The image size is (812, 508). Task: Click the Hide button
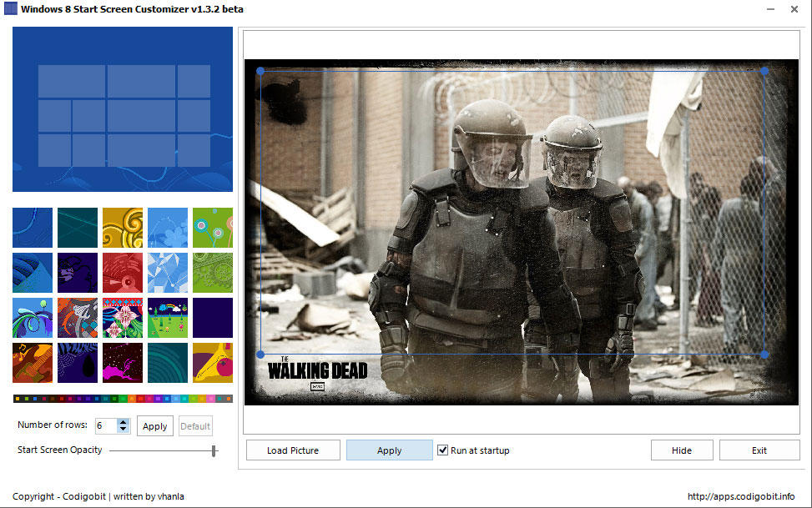pos(682,450)
